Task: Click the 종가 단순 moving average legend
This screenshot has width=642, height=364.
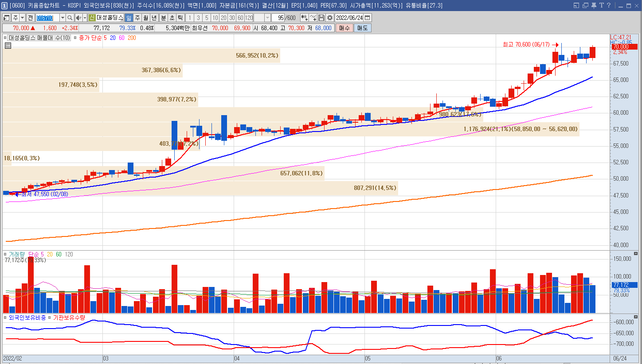Action: (x=90, y=38)
